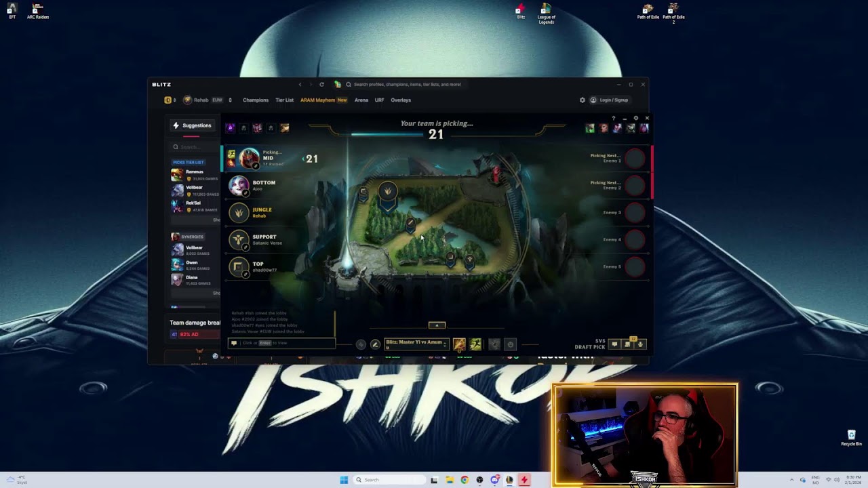Click the SUPPORT role slot icon
This screenshot has height=488, width=868.
pyautogui.click(x=239, y=239)
